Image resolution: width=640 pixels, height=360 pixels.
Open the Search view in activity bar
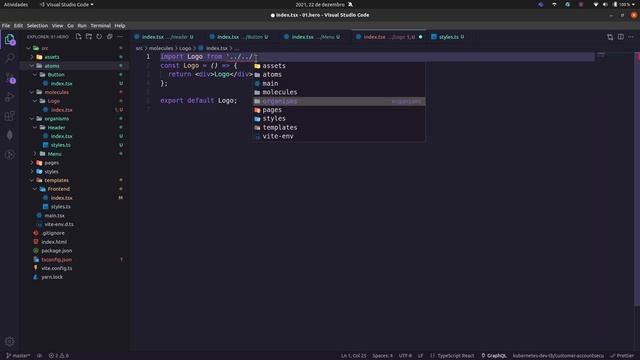(x=10, y=58)
